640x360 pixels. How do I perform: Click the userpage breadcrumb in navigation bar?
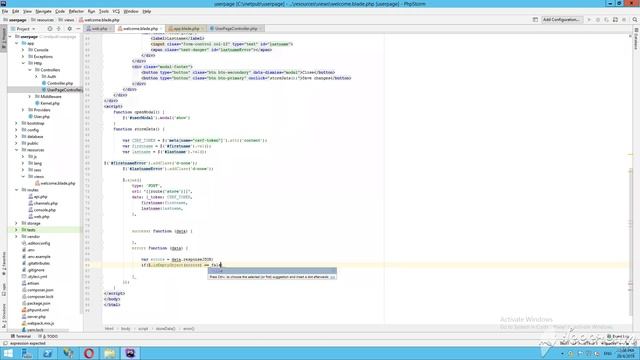pos(15,20)
